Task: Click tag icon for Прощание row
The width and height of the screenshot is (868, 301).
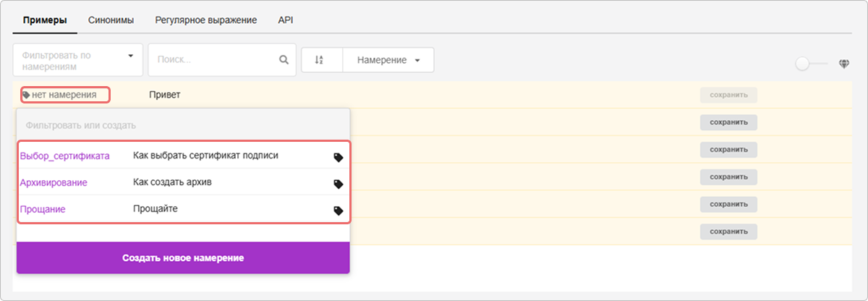Action: pos(338,211)
